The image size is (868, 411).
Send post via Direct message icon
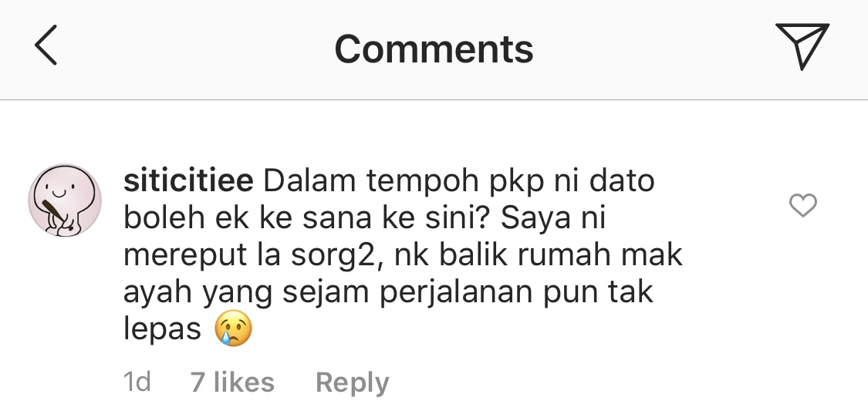[802, 45]
